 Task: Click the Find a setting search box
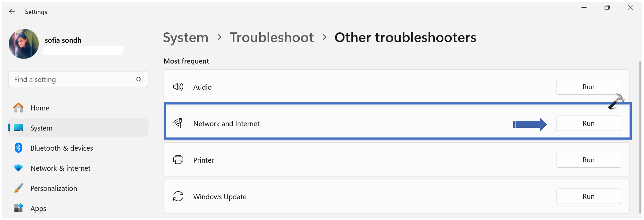point(72,80)
